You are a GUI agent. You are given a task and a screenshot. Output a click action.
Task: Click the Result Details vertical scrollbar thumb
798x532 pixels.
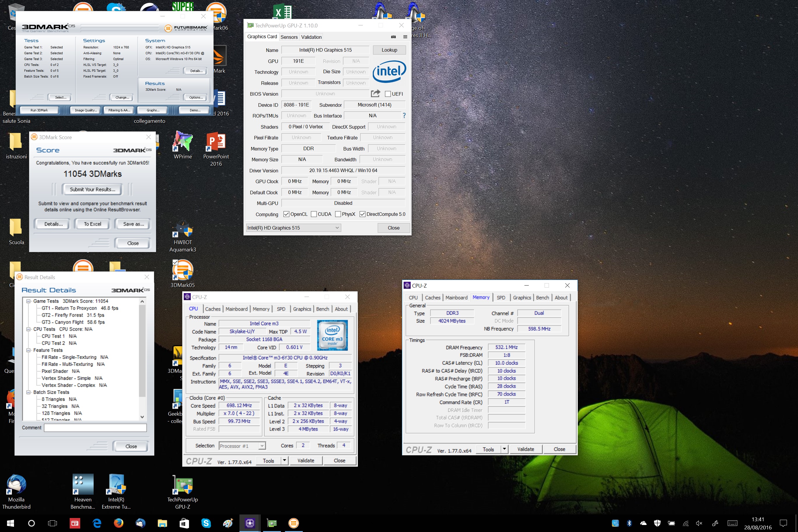pyautogui.click(x=142, y=351)
